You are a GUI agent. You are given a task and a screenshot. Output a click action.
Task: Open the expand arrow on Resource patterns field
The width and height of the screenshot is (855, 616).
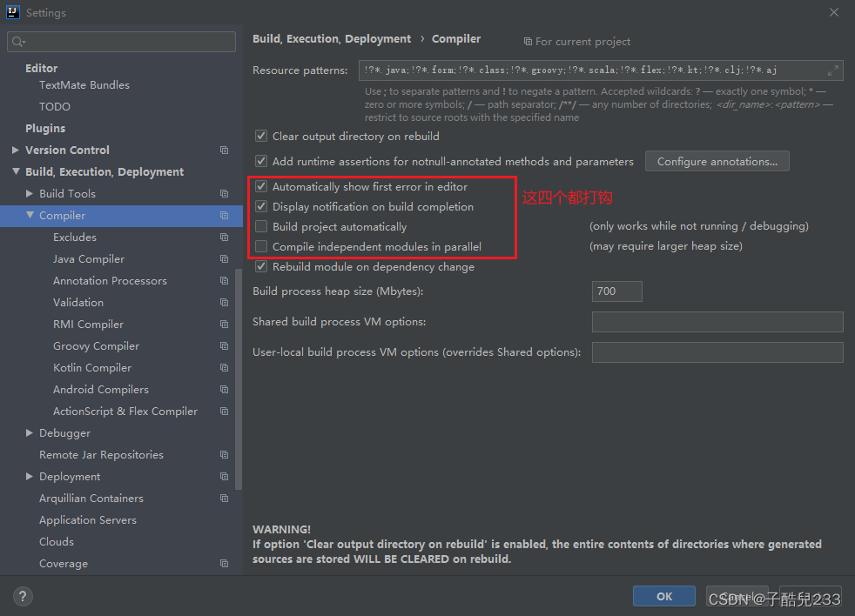point(833,70)
